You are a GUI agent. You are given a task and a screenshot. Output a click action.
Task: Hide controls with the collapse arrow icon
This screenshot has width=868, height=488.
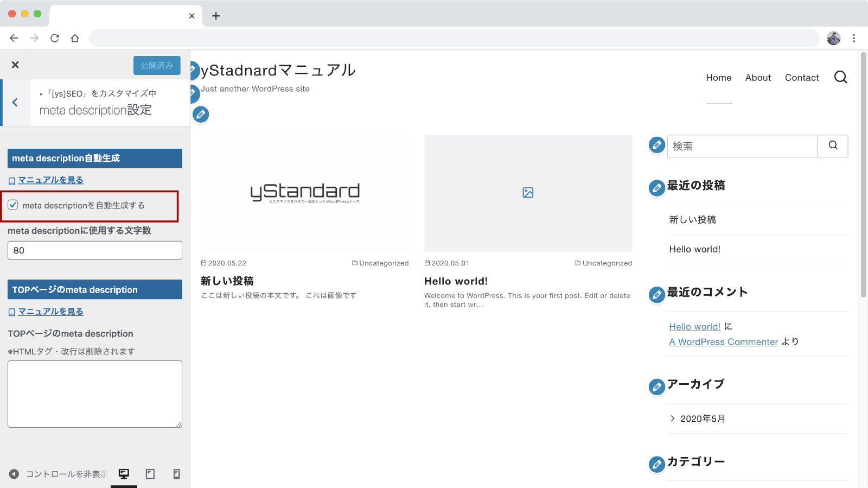(x=14, y=474)
